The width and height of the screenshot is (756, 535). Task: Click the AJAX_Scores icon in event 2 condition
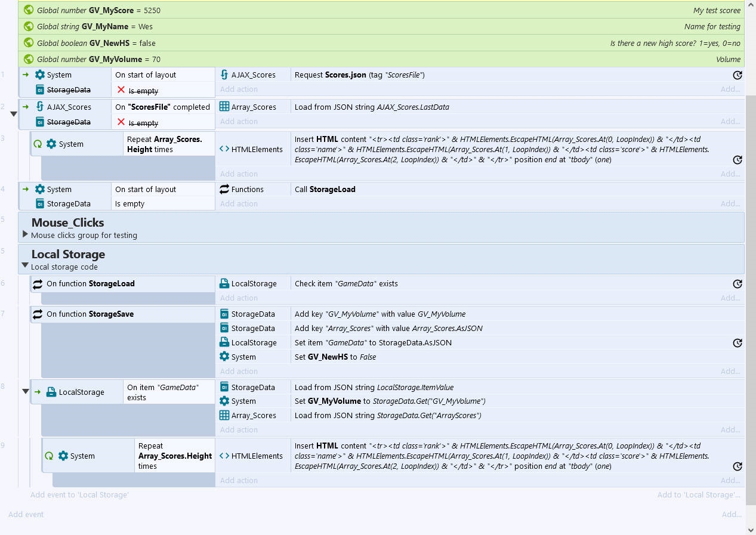pyautogui.click(x=40, y=107)
